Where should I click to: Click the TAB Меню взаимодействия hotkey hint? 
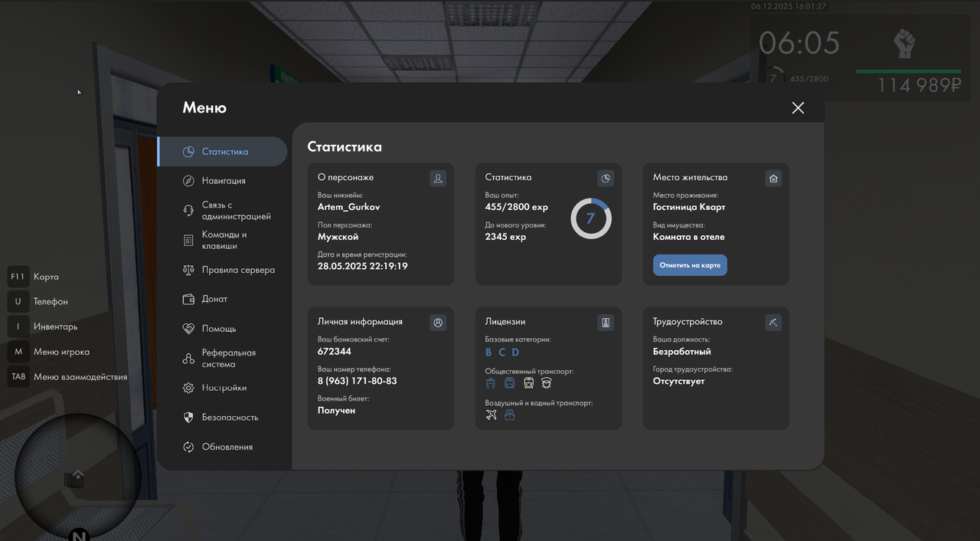click(67, 377)
